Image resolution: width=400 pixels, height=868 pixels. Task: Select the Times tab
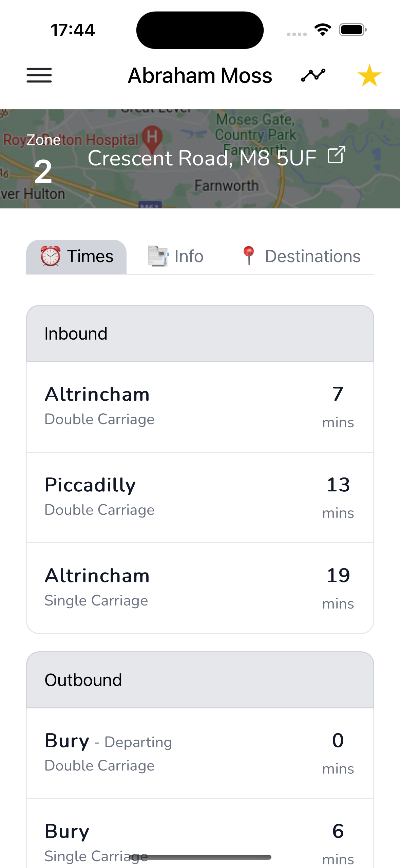click(90, 256)
